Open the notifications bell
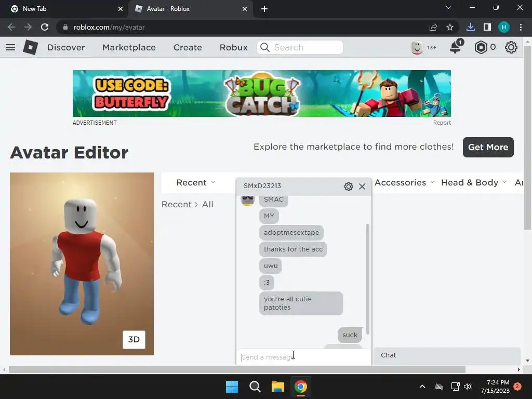This screenshot has height=399, width=532. [456, 47]
